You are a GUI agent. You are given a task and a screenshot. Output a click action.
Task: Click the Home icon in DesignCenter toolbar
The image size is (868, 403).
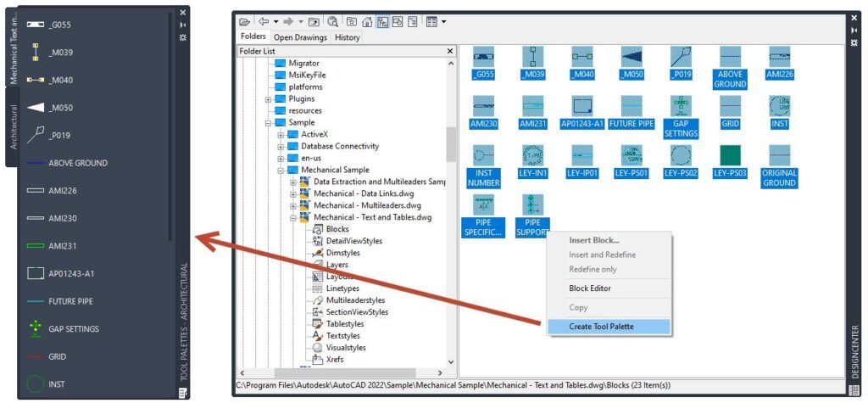click(x=366, y=21)
